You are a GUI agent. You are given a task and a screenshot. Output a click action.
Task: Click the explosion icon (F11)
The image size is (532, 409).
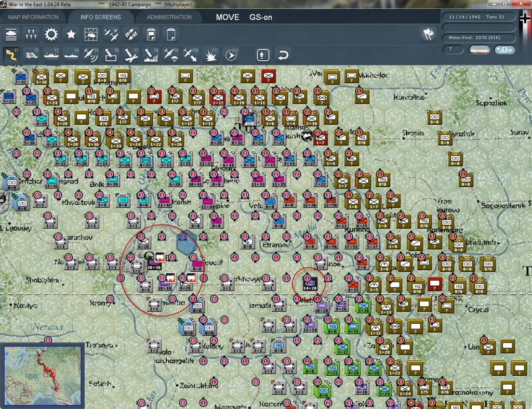click(x=211, y=55)
